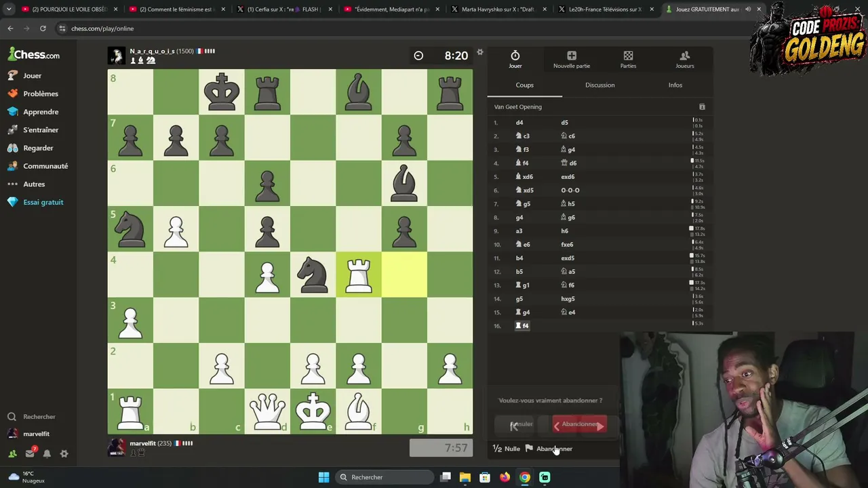Open the marvelfit profile in the sidebar
Image resolution: width=868 pixels, height=488 pixels.
click(29, 434)
